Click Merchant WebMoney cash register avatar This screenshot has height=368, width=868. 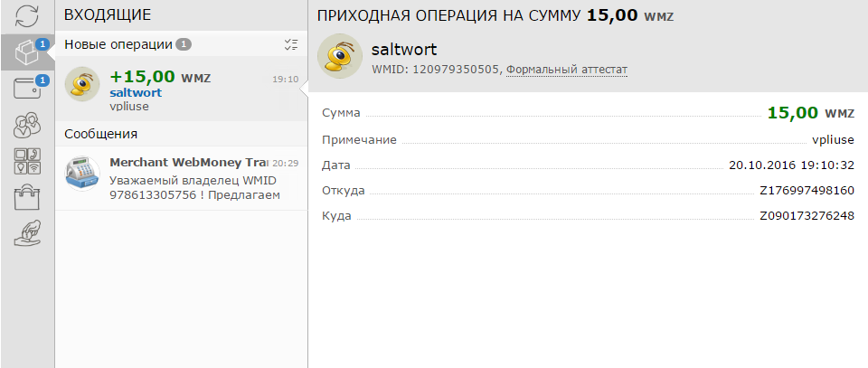pyautogui.click(x=82, y=174)
